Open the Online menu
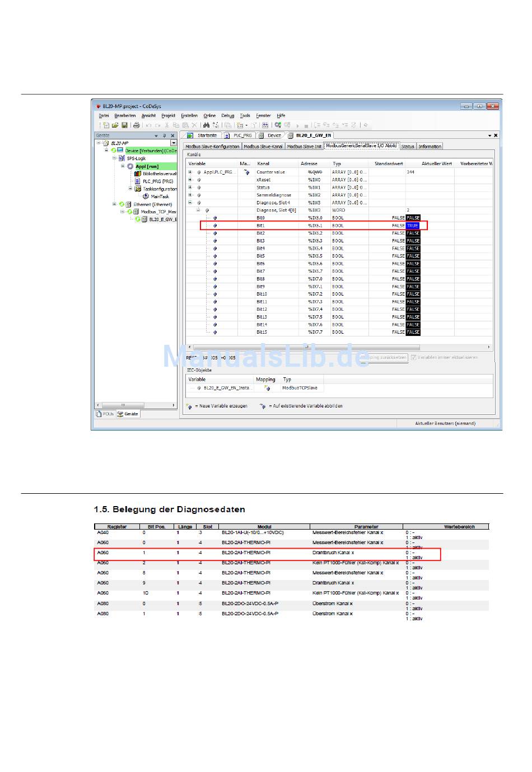532x772 pixels. coord(209,116)
